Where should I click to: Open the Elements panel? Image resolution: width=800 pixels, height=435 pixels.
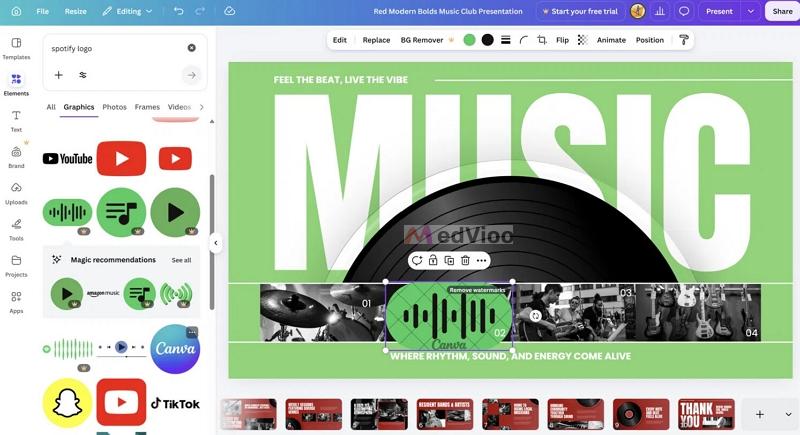[x=16, y=85]
